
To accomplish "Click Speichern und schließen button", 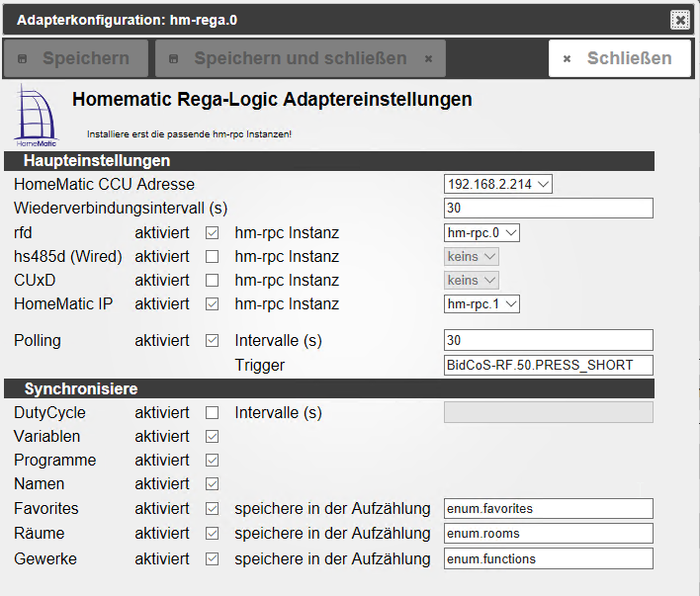I will coord(300,58).
